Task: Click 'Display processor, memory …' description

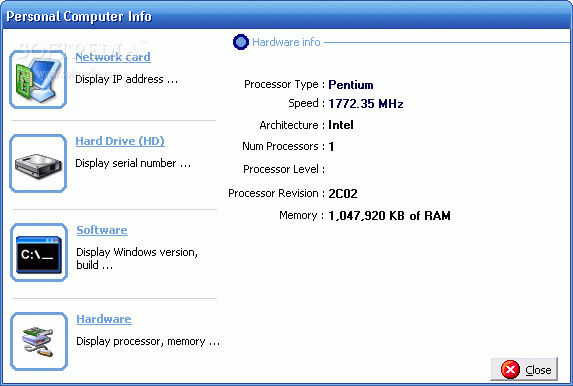Action: tap(148, 341)
